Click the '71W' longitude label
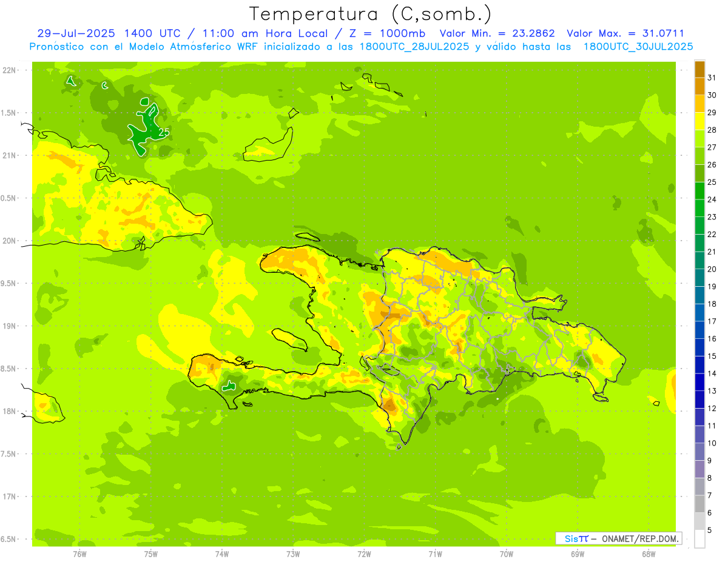728x562 pixels. click(435, 554)
